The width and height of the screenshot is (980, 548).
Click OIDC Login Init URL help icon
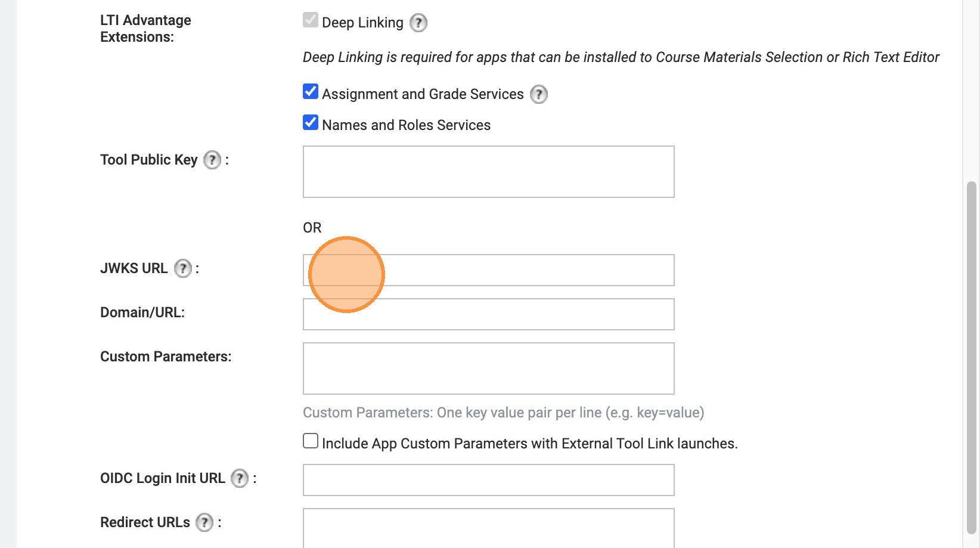tap(240, 478)
